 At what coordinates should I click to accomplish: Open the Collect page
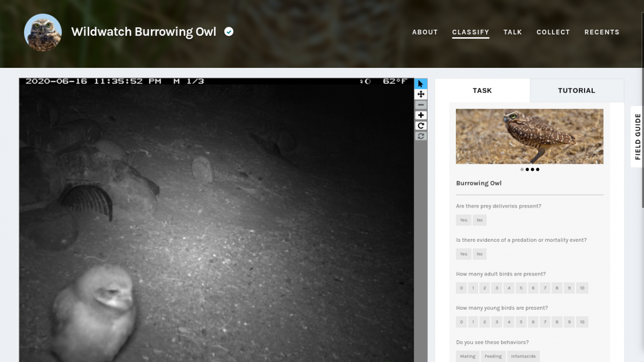point(553,32)
